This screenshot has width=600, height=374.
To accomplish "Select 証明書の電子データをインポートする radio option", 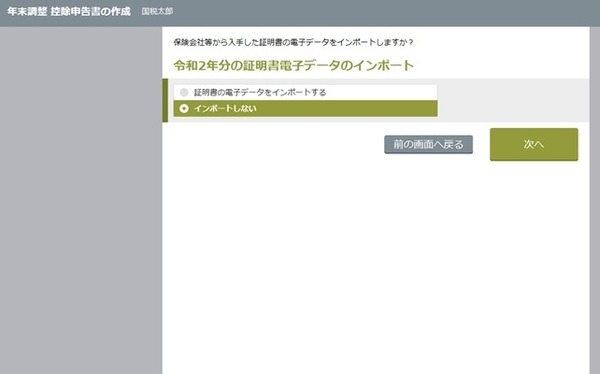I will 305,92.
